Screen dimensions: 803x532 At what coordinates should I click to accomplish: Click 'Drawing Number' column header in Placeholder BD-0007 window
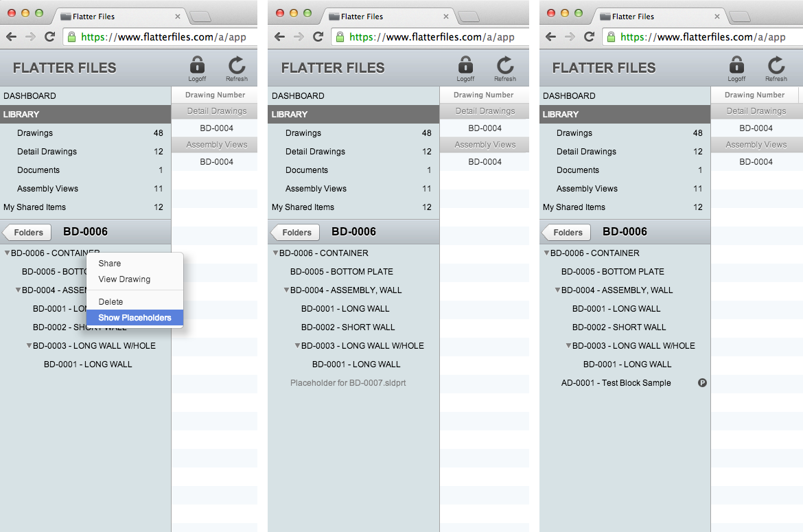click(483, 95)
